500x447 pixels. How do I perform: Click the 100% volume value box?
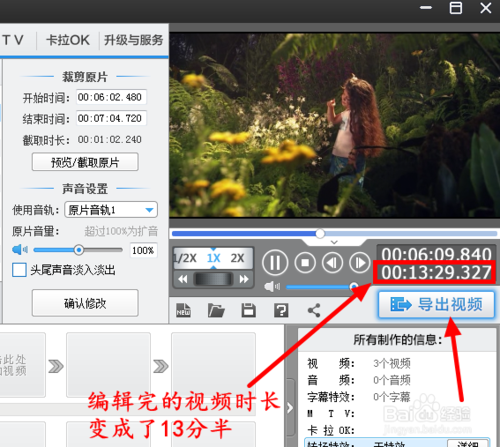(143, 250)
